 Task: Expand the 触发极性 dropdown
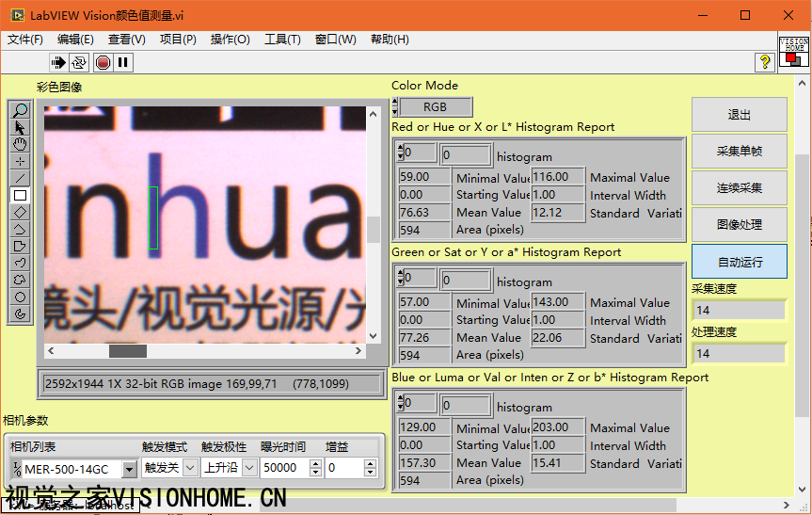coord(249,468)
